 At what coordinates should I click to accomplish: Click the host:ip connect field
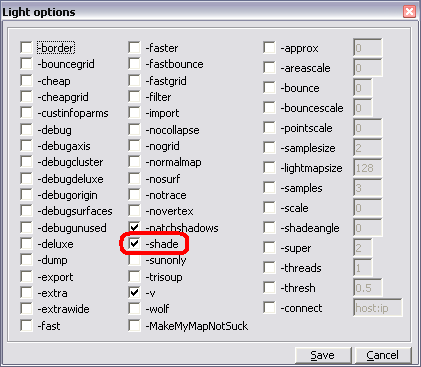click(378, 308)
